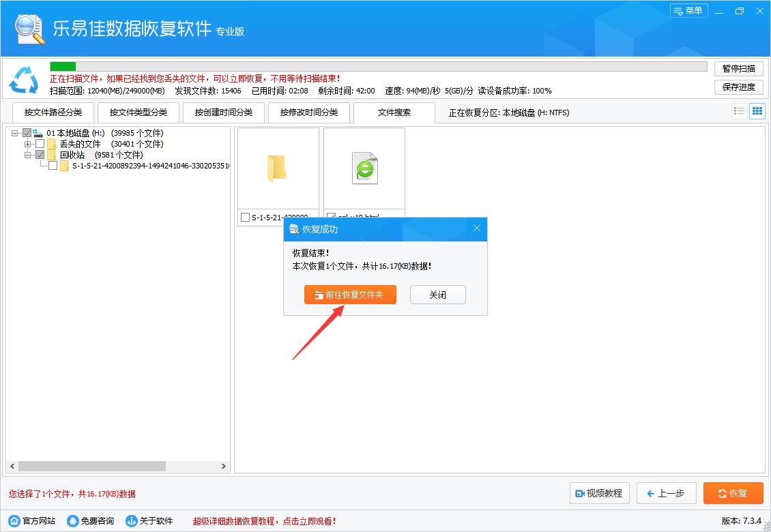This screenshot has width=771, height=532.
Task: Click the 丢失的文件 folder icon
Action: (x=51, y=144)
